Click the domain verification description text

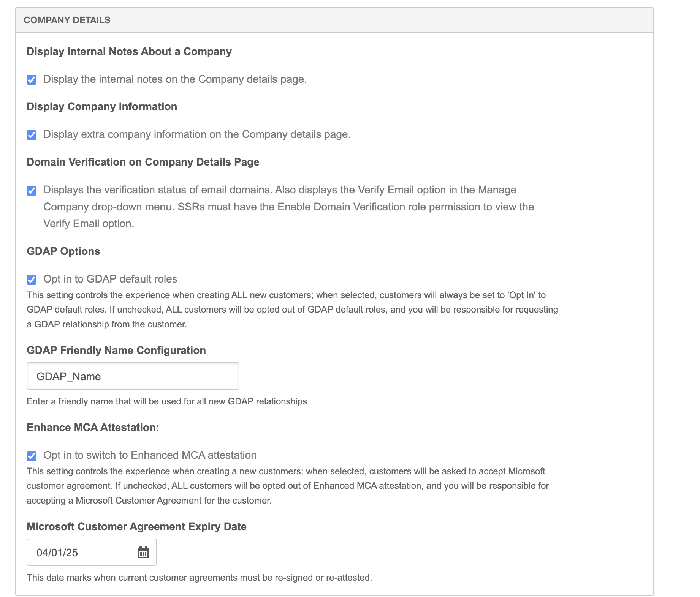[289, 207]
